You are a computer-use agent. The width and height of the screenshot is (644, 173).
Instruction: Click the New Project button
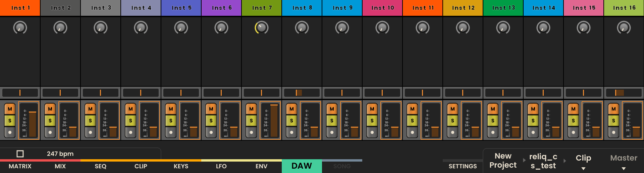click(503, 161)
